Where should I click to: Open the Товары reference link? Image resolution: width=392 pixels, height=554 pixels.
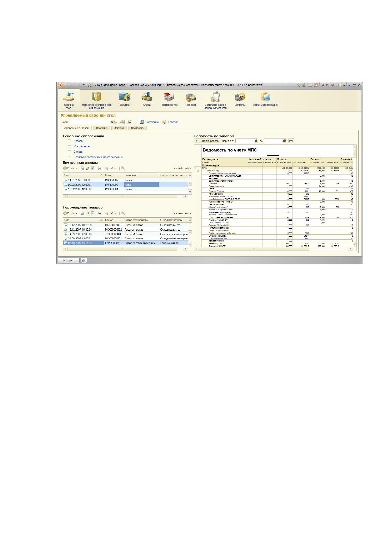point(78,141)
